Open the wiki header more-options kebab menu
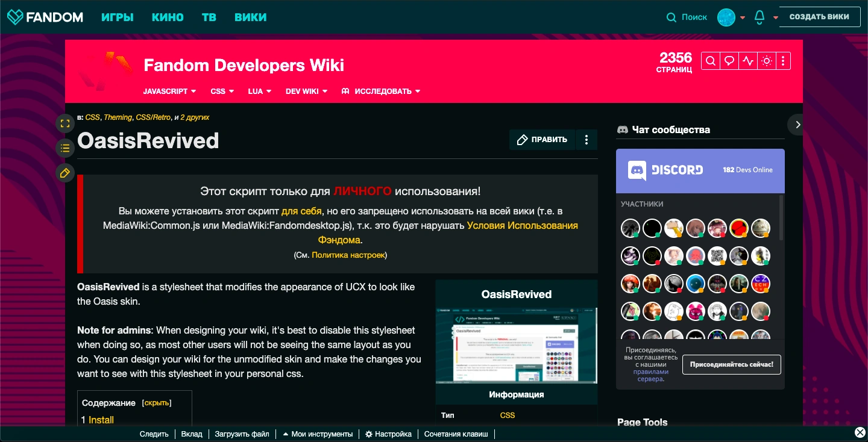 pyautogui.click(x=783, y=61)
